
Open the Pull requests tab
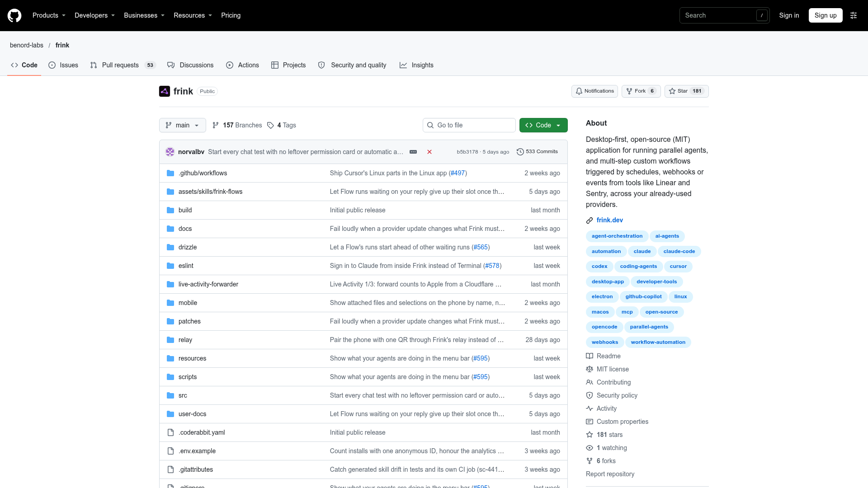123,65
